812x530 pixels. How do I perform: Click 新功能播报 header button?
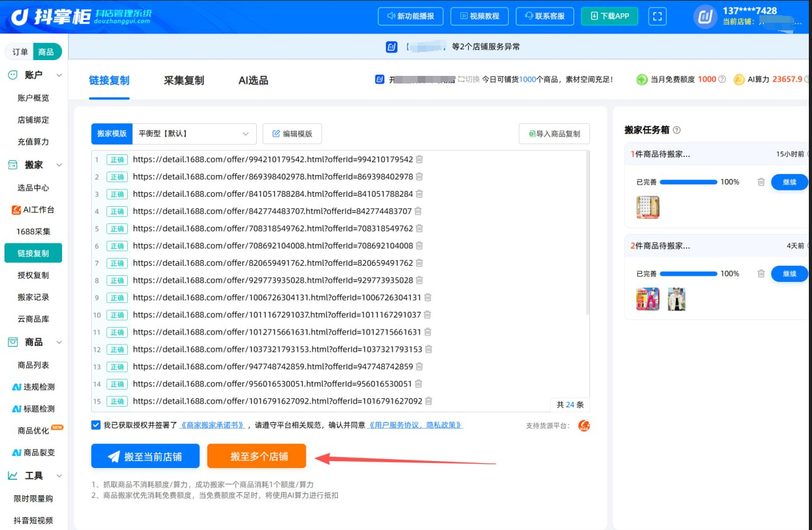click(411, 16)
